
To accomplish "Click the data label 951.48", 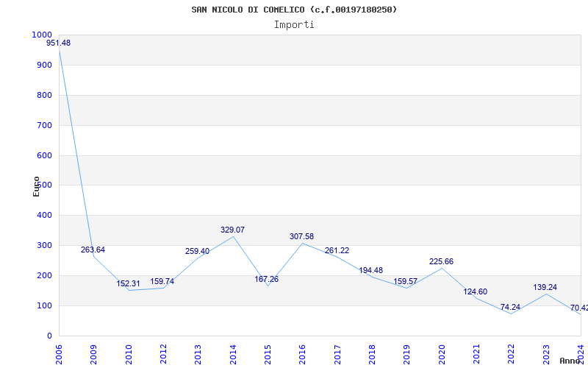I will (x=59, y=43).
